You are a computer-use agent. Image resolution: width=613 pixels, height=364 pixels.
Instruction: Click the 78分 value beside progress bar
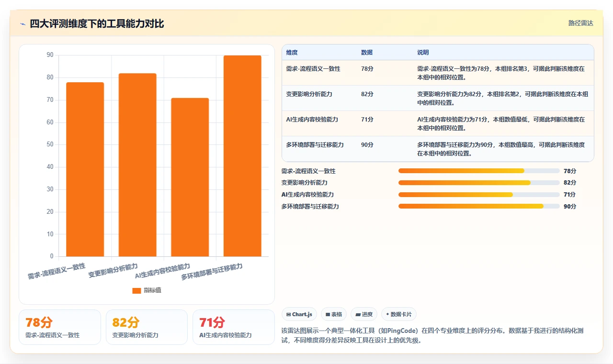(570, 171)
